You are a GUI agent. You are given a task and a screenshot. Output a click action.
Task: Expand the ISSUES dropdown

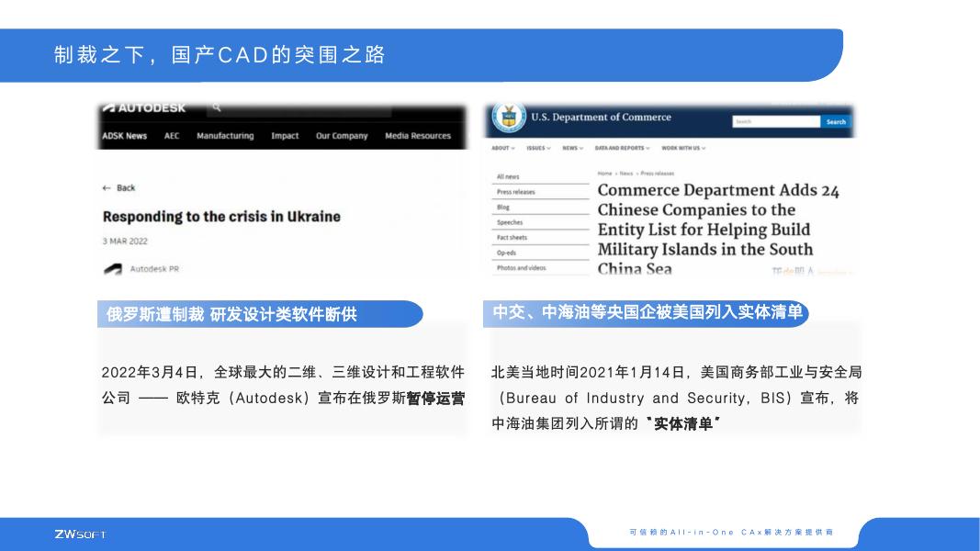(538, 148)
